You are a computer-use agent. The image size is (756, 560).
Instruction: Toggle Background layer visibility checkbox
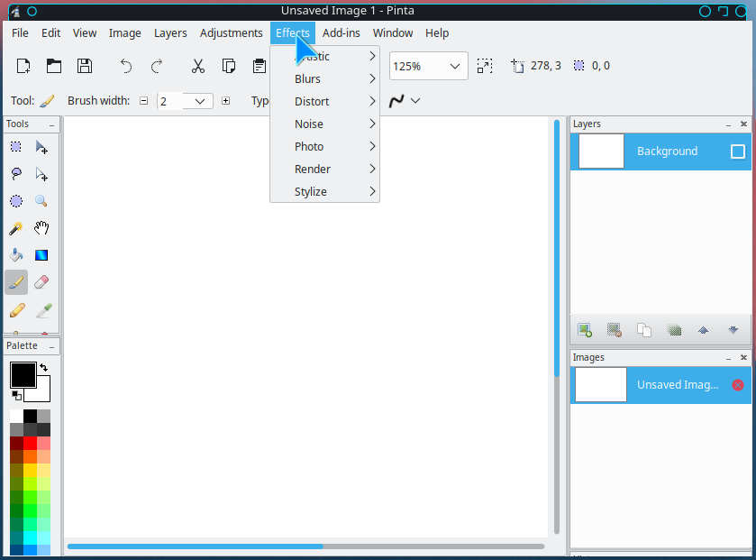[738, 151]
